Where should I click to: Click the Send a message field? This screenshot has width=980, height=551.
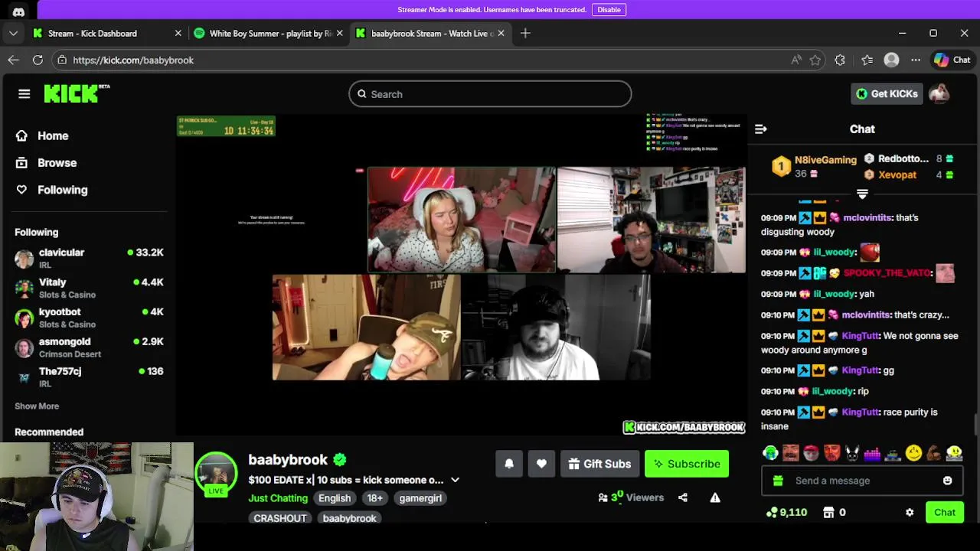click(861, 481)
